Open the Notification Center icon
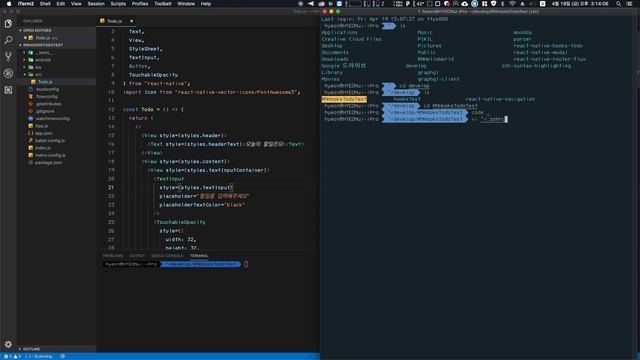Viewport: 640px width, 360px height. (x=630, y=4)
